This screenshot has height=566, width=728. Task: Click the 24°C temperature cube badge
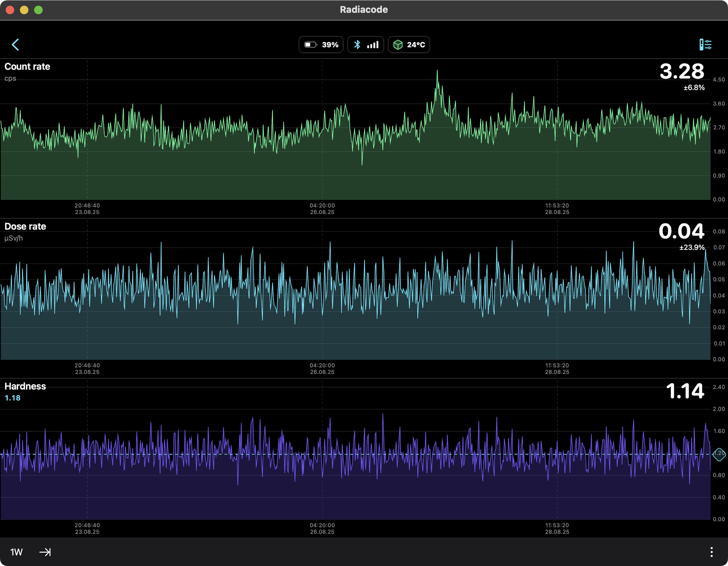point(409,45)
